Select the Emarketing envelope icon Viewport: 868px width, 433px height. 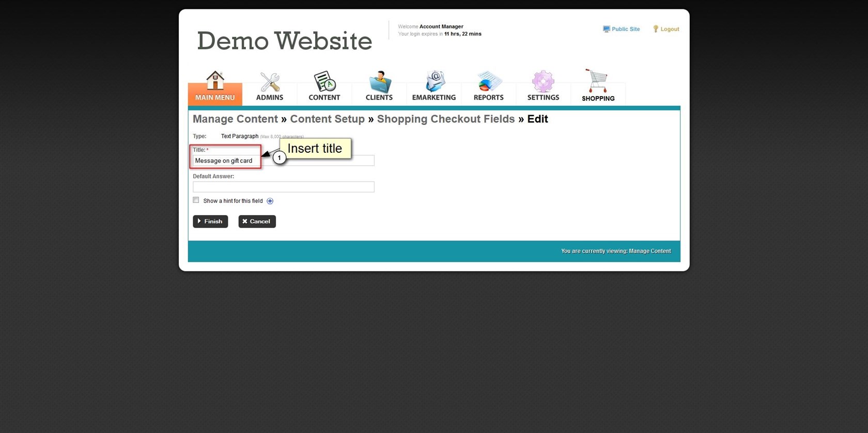click(x=434, y=82)
